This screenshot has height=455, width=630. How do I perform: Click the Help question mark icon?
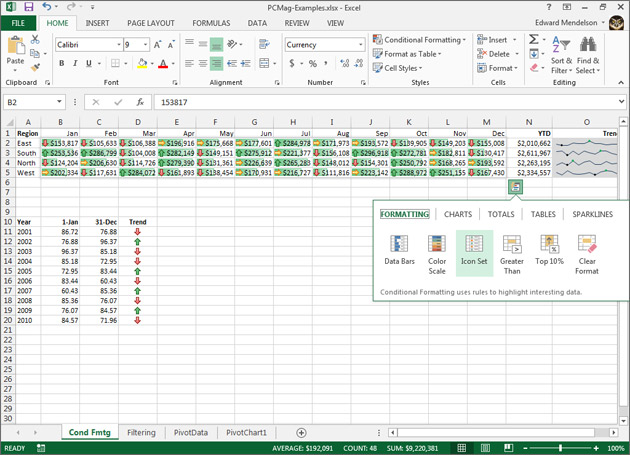tap(549, 7)
